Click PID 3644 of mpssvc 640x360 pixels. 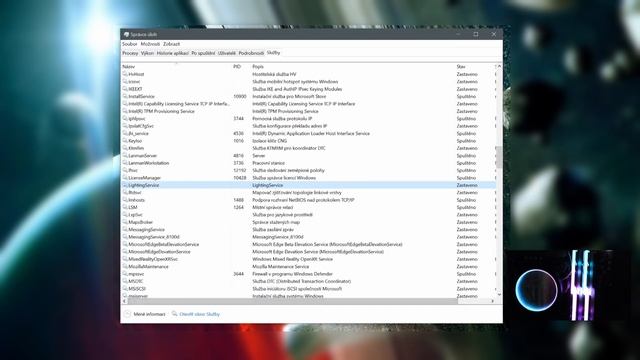click(x=238, y=274)
